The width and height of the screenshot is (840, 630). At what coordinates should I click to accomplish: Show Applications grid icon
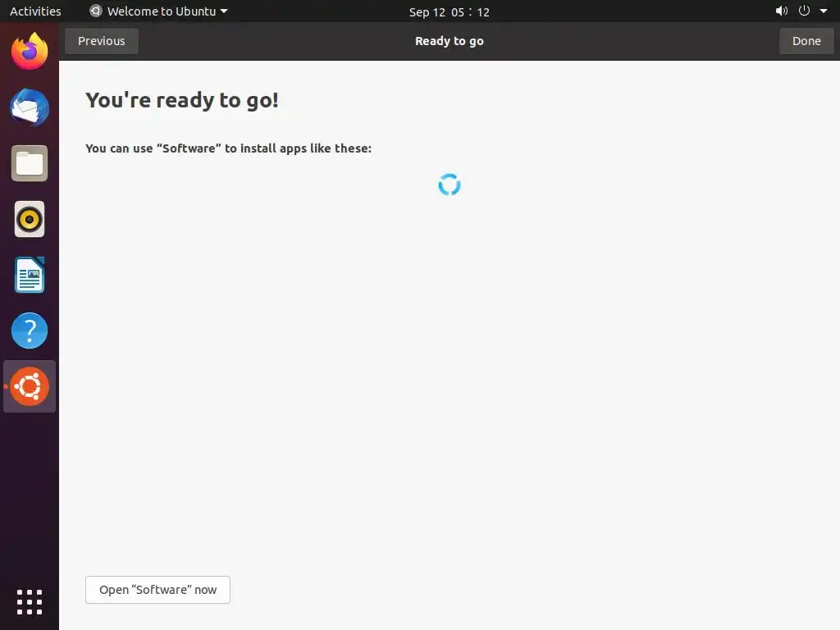(x=30, y=602)
